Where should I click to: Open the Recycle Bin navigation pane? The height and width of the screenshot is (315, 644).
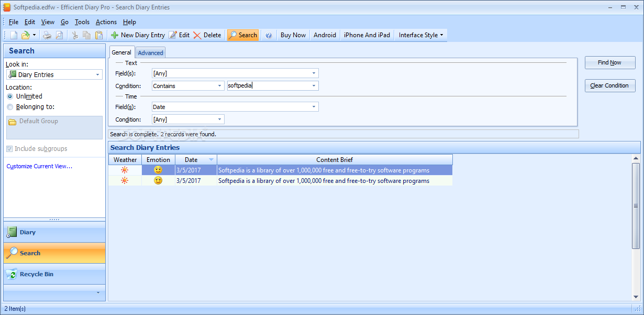pos(54,274)
